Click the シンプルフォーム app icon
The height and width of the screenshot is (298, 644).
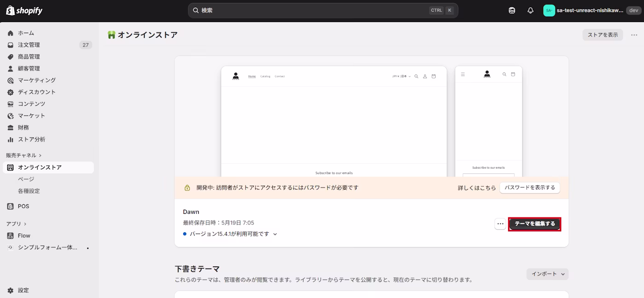[11, 247]
